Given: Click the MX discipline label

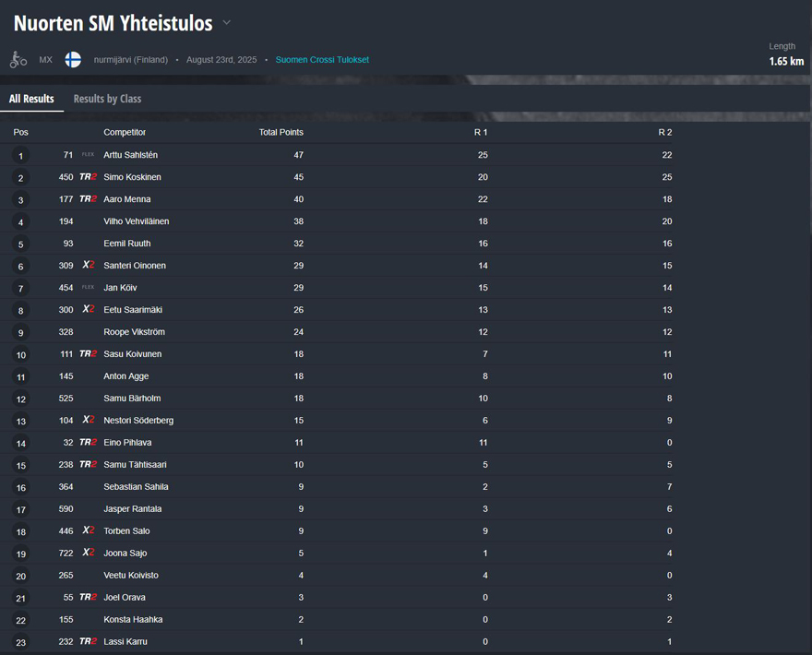Looking at the screenshot, I should coord(45,60).
